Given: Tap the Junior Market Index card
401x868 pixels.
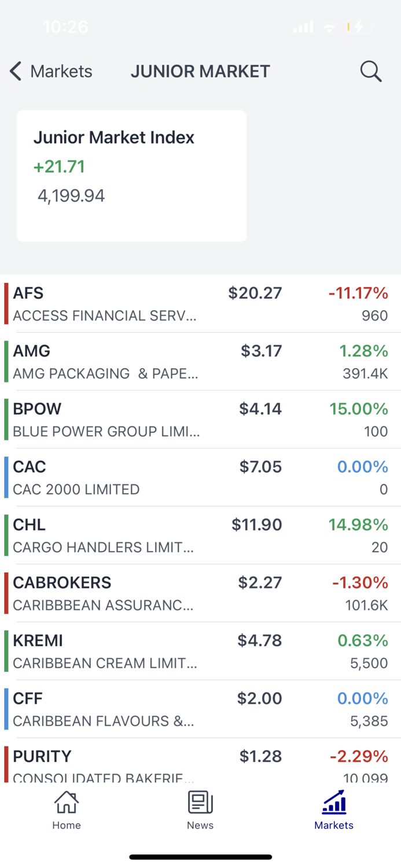Looking at the screenshot, I should [x=131, y=175].
